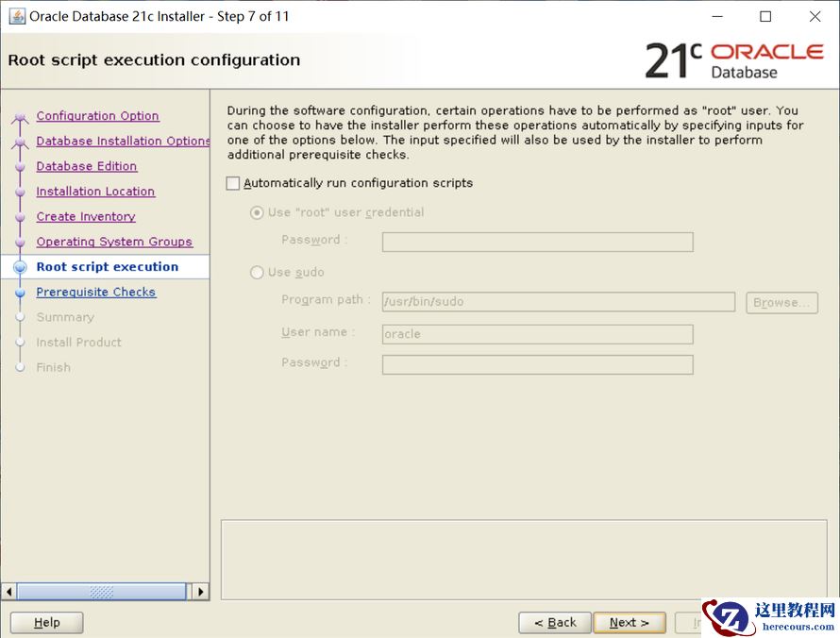Click the Java installer icon in title bar
Image resolution: width=840 pixels, height=638 pixels.
17,16
